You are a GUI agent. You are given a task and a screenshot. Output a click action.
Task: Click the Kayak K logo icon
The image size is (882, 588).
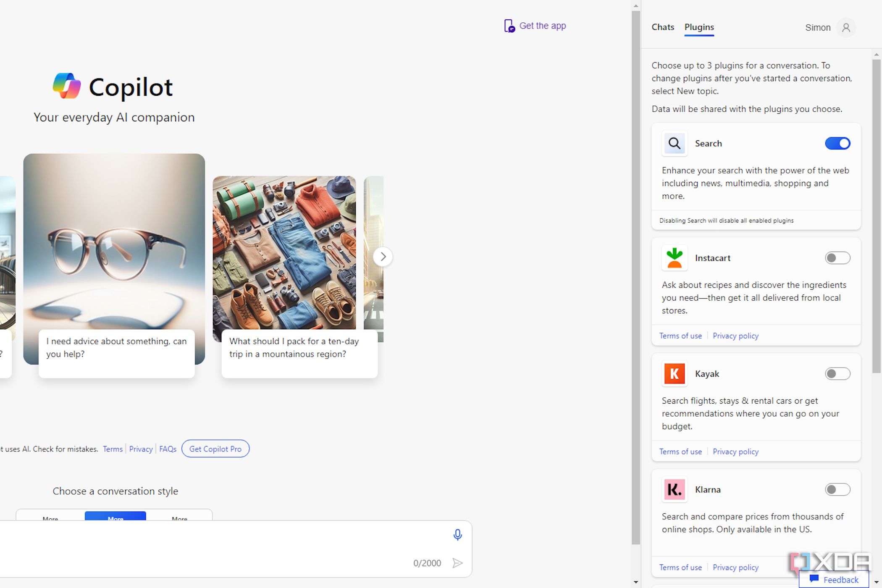(x=674, y=374)
